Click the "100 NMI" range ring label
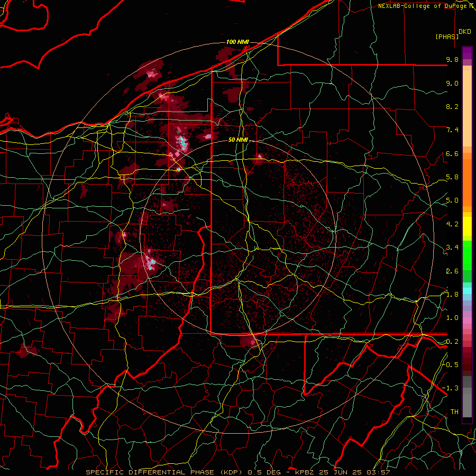This screenshot has width=476, height=476. 237,42
